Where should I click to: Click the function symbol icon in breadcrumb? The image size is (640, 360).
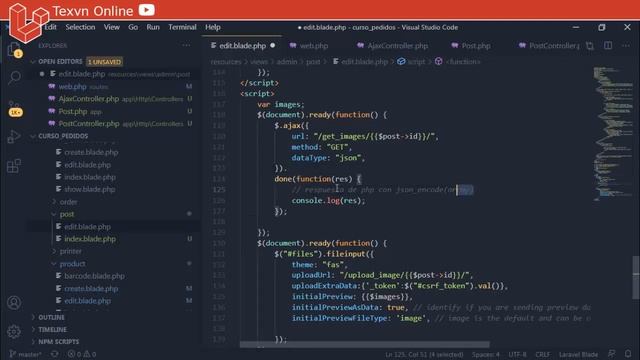pyautogui.click(x=438, y=62)
